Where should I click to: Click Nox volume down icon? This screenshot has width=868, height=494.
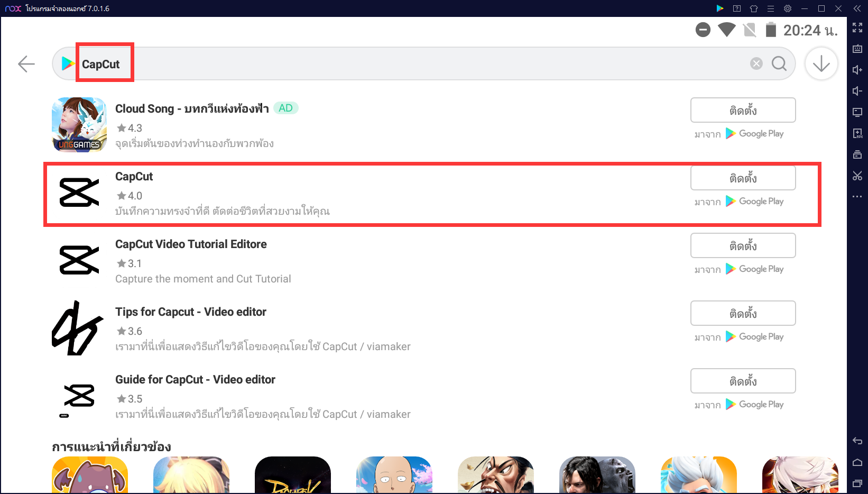pyautogui.click(x=857, y=91)
